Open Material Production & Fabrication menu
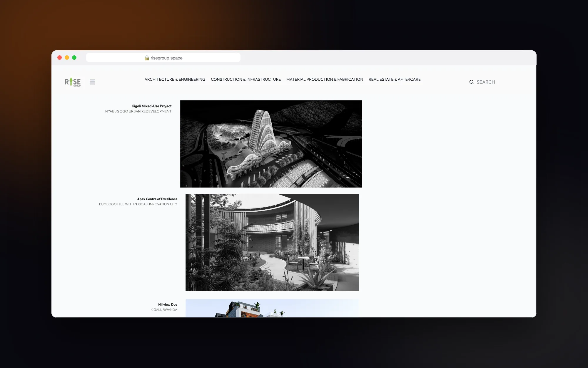The width and height of the screenshot is (588, 368). [325, 79]
